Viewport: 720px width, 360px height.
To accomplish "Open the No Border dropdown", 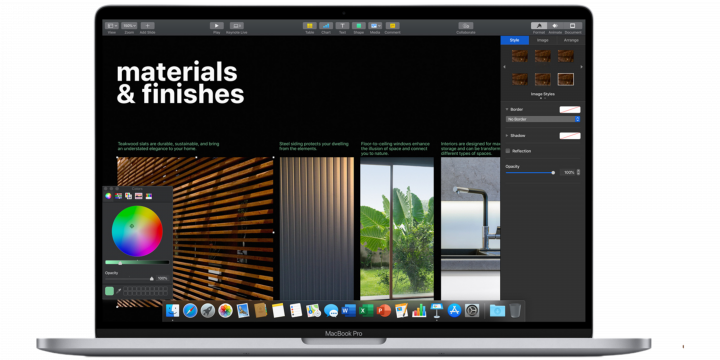I will click(543, 119).
